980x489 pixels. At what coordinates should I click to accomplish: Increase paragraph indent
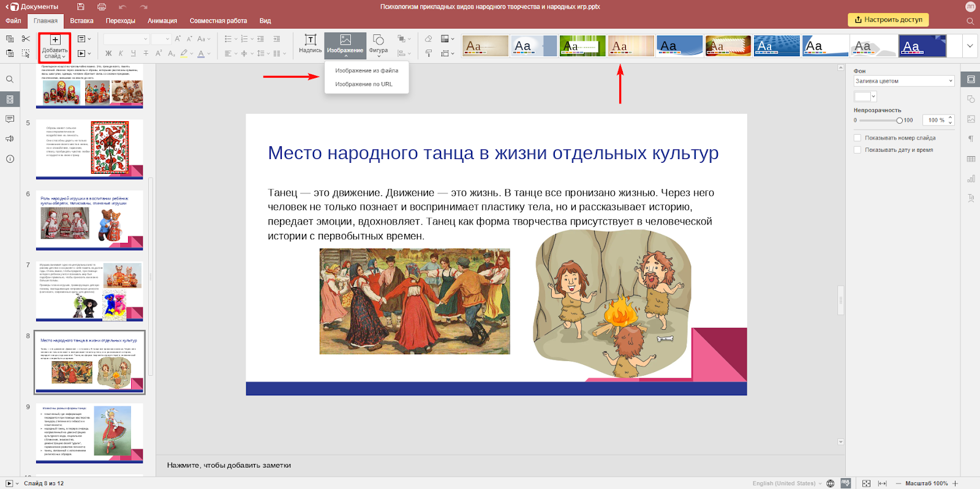coord(277,39)
